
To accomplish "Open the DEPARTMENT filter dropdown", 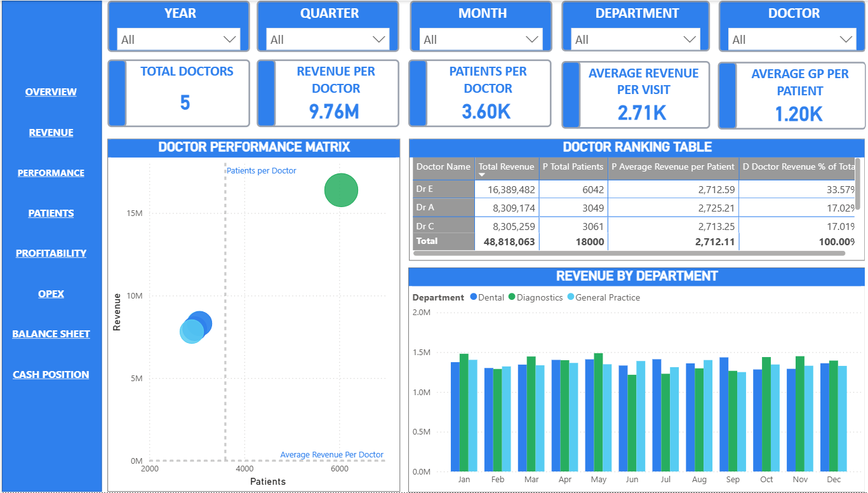I will (x=636, y=39).
